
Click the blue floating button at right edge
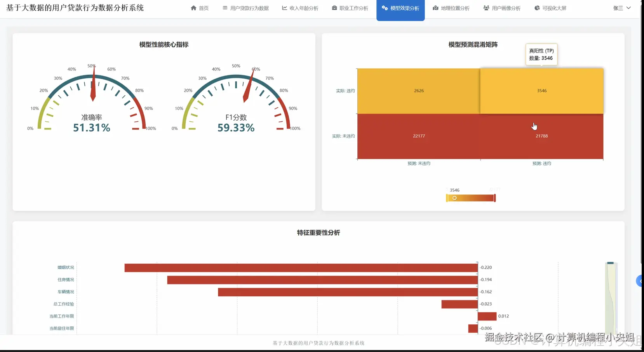coord(640,281)
